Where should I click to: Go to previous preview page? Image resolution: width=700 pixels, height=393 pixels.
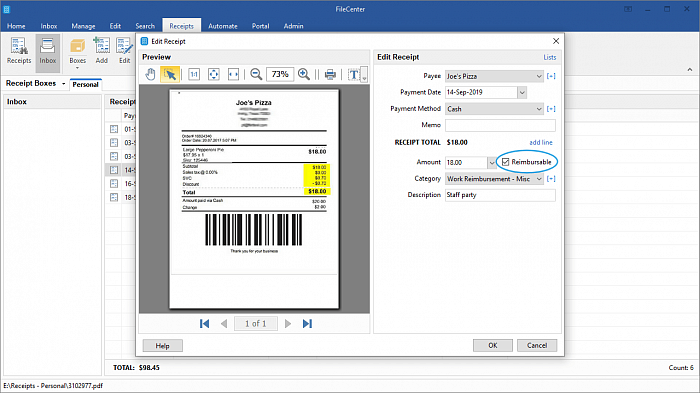click(x=224, y=323)
